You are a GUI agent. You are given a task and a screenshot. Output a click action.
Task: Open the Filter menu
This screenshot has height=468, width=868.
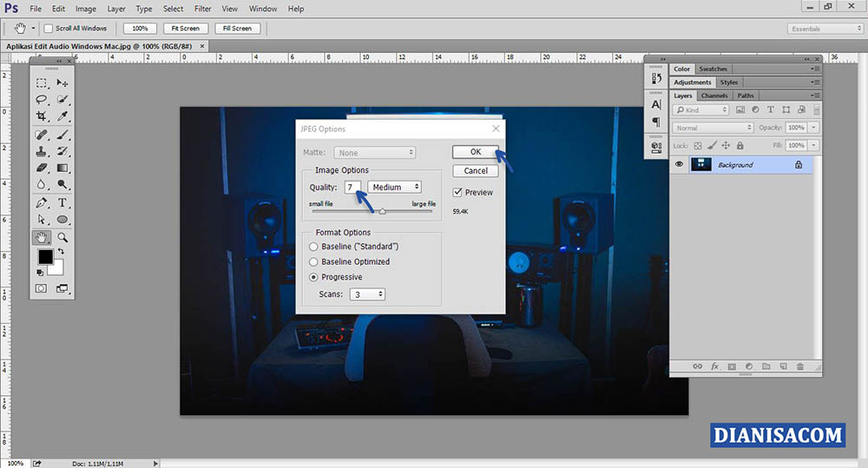pyautogui.click(x=202, y=9)
